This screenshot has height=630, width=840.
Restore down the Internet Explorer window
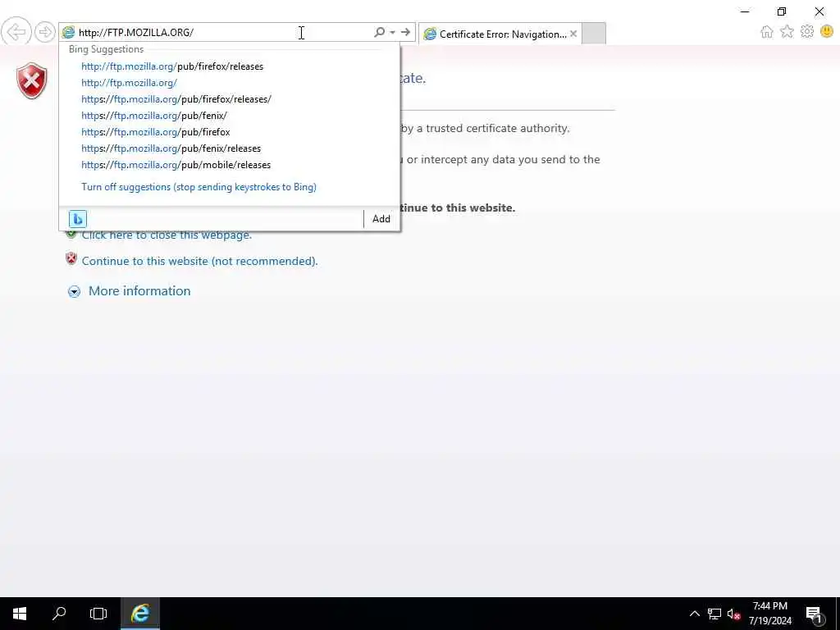[782, 11]
